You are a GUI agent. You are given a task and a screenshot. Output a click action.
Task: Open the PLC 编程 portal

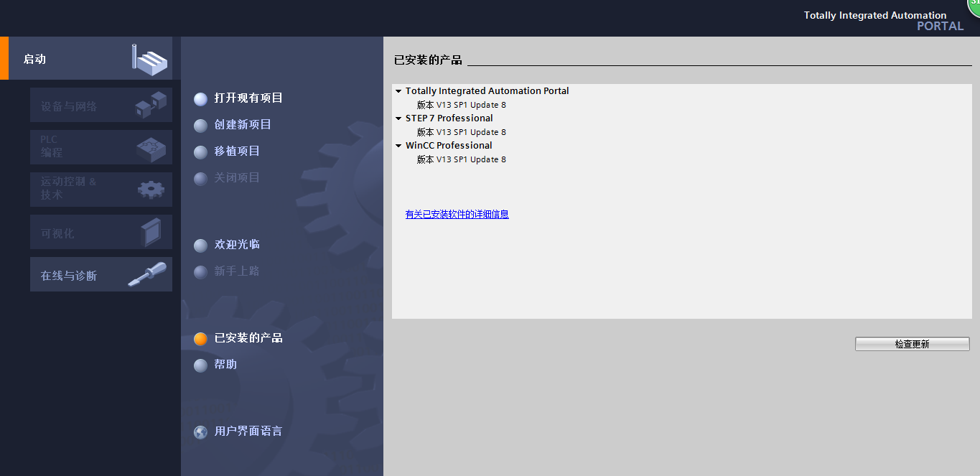[101, 147]
